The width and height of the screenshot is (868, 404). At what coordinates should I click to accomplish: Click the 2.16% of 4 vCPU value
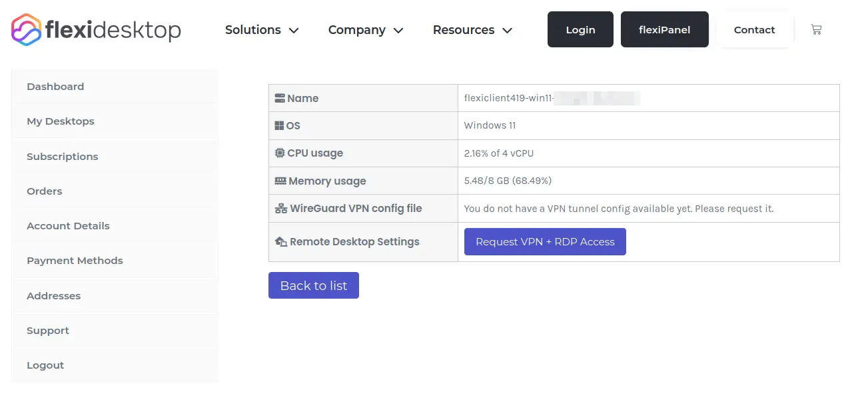[499, 153]
